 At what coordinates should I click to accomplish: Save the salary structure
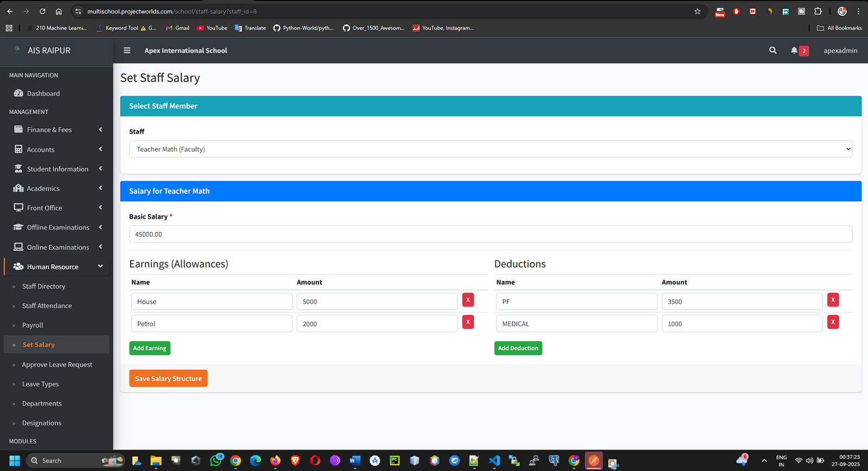point(168,379)
